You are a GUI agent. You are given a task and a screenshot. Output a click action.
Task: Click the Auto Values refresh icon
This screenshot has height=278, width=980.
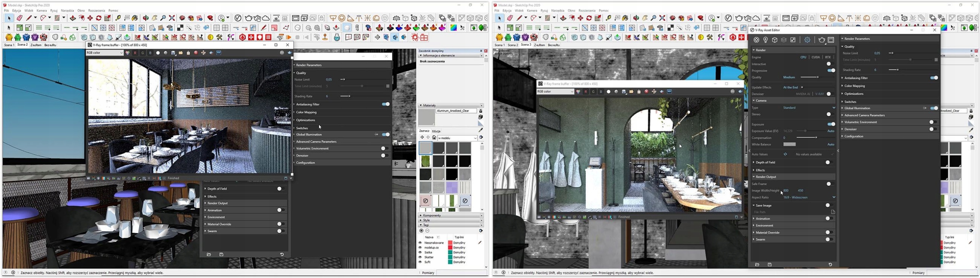(x=785, y=154)
